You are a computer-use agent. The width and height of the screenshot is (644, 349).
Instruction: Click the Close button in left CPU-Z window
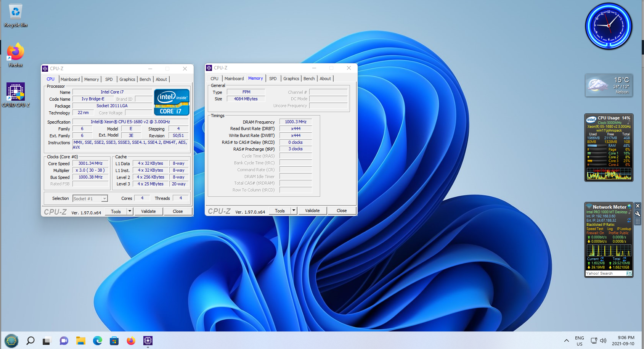pyautogui.click(x=178, y=211)
